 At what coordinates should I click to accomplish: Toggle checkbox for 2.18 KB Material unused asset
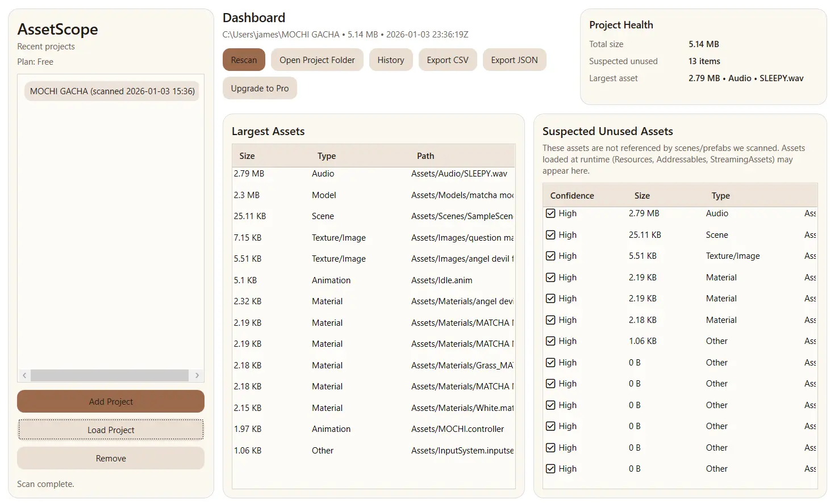pyautogui.click(x=550, y=320)
